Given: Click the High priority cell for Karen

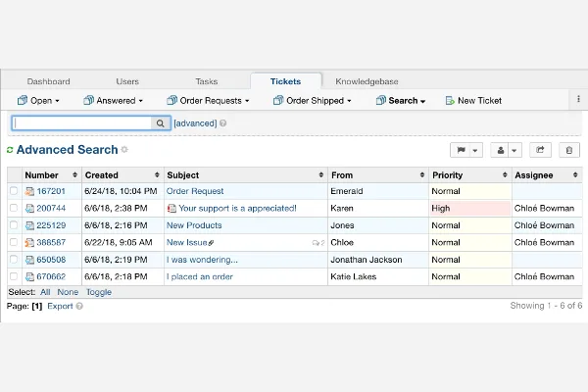Looking at the screenshot, I should [x=470, y=208].
